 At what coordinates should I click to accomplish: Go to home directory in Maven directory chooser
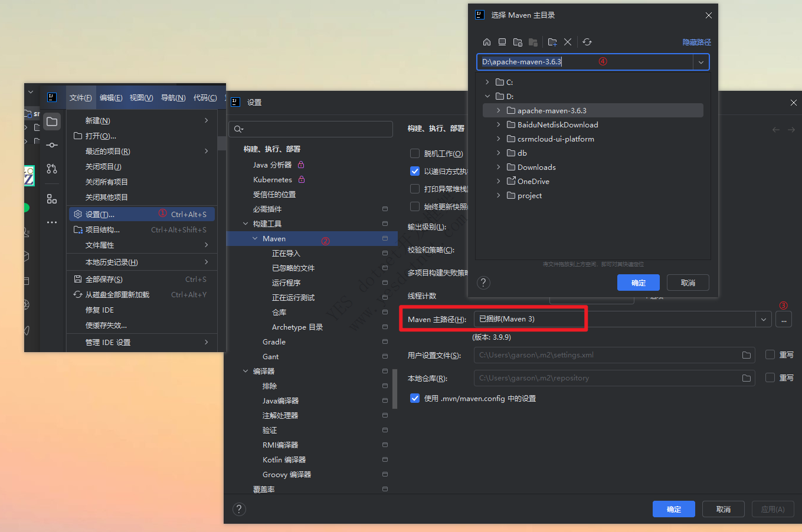tap(487, 42)
